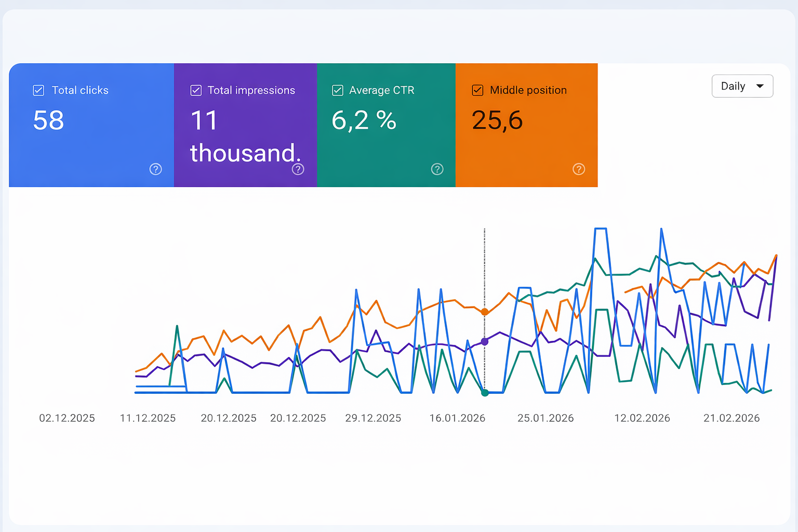This screenshot has width=798, height=532.
Task: Select the orange Middle position data point marker
Action: click(485, 312)
